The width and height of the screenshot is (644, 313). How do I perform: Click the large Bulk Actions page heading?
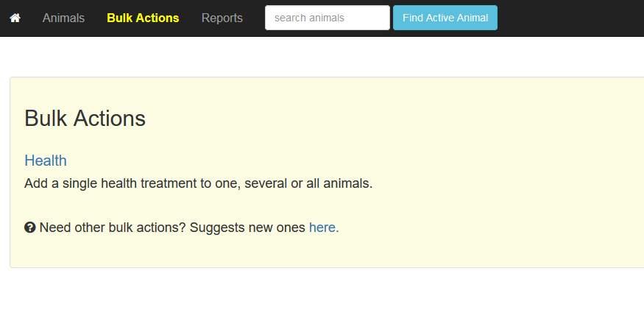click(85, 119)
